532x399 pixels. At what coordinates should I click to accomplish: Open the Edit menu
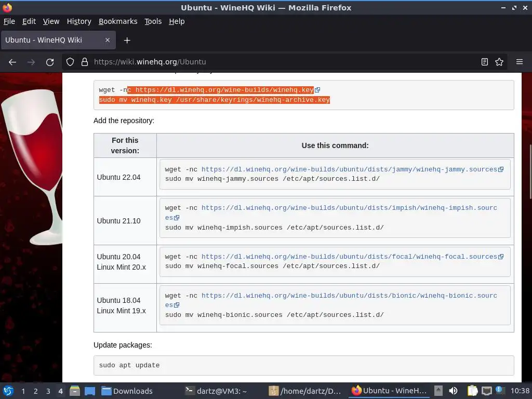point(29,21)
